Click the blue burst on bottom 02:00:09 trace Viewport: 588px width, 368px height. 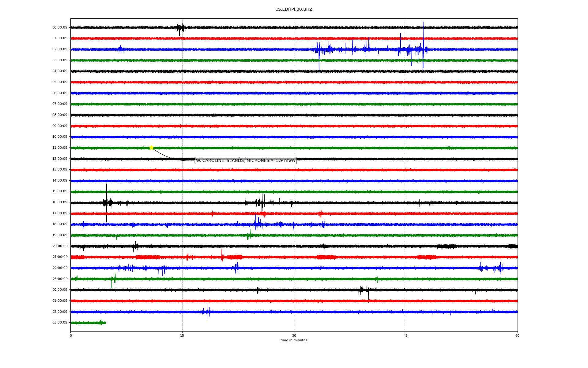pyautogui.click(x=207, y=312)
